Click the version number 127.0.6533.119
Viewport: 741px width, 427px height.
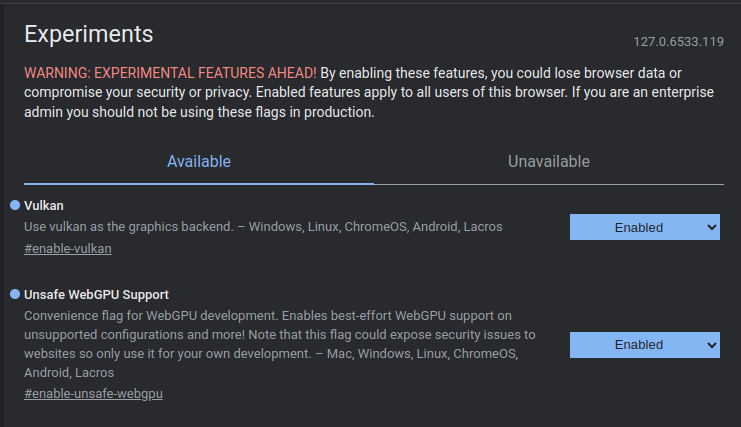click(678, 42)
